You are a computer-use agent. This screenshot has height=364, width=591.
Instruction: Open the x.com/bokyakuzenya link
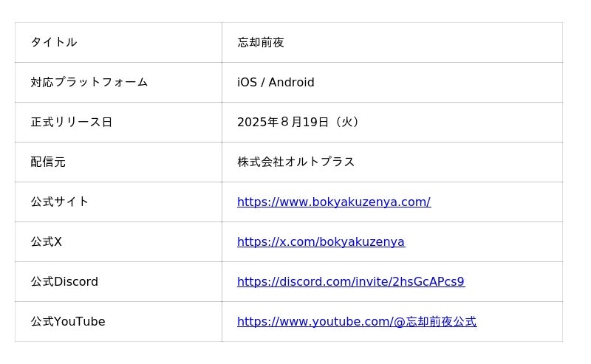[321, 242]
